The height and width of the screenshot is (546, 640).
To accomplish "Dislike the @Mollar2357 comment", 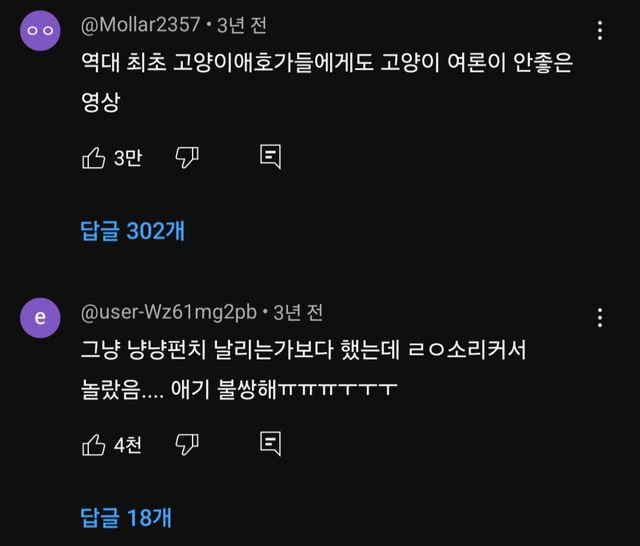I will coord(187,157).
